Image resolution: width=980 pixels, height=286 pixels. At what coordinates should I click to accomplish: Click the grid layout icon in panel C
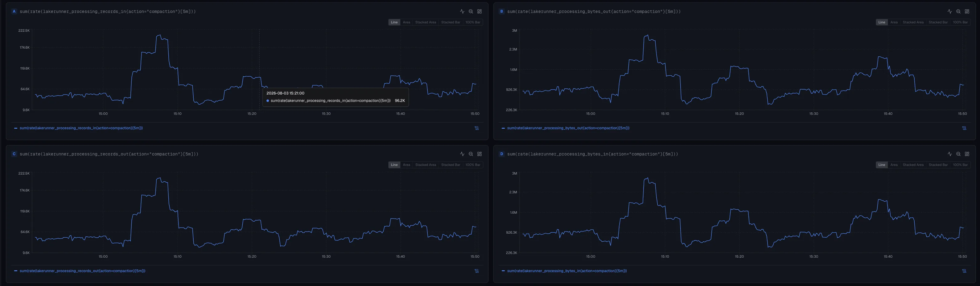479,154
